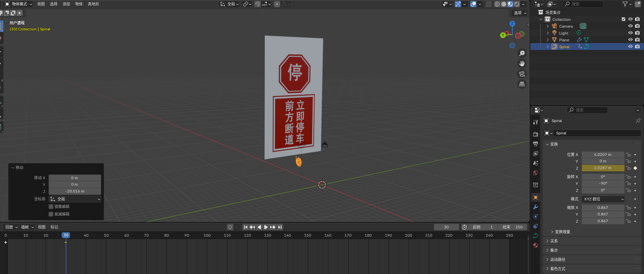Expand the 关系 panel section

(554, 241)
